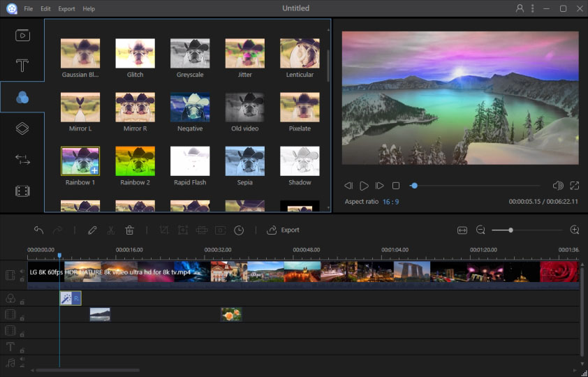Open the user account menu

520,8
